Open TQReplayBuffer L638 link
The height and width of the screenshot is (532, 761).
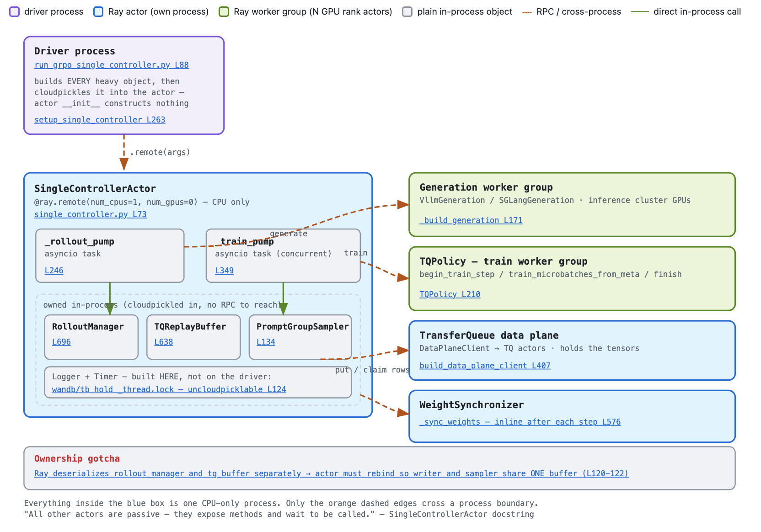[164, 342]
